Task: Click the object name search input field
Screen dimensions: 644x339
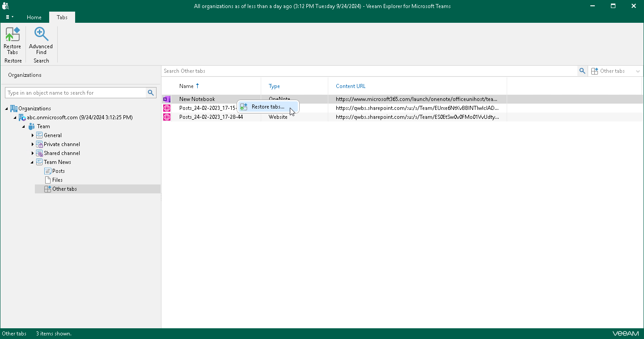Action: [x=76, y=92]
